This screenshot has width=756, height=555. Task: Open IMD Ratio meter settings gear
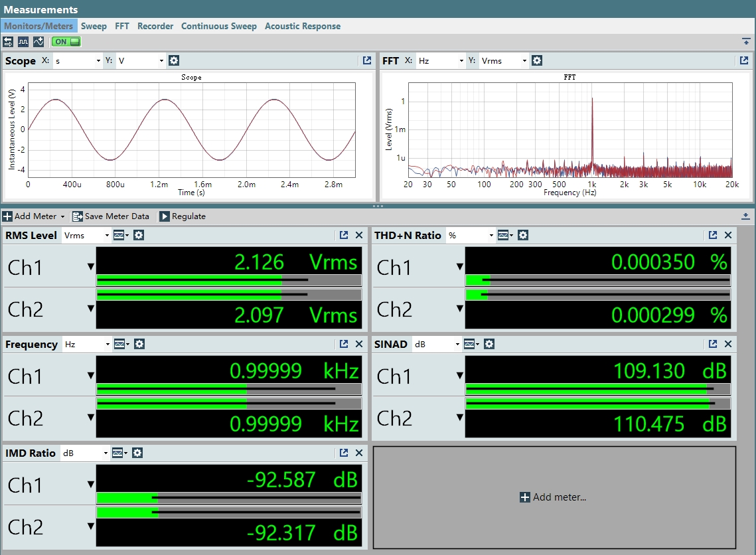(137, 453)
